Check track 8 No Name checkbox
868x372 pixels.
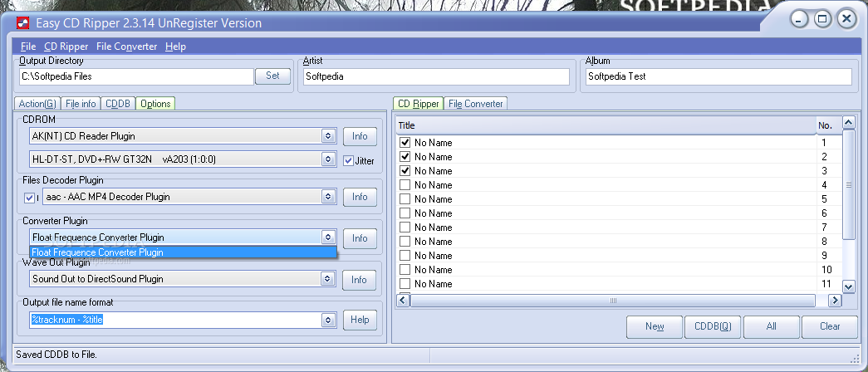405,242
